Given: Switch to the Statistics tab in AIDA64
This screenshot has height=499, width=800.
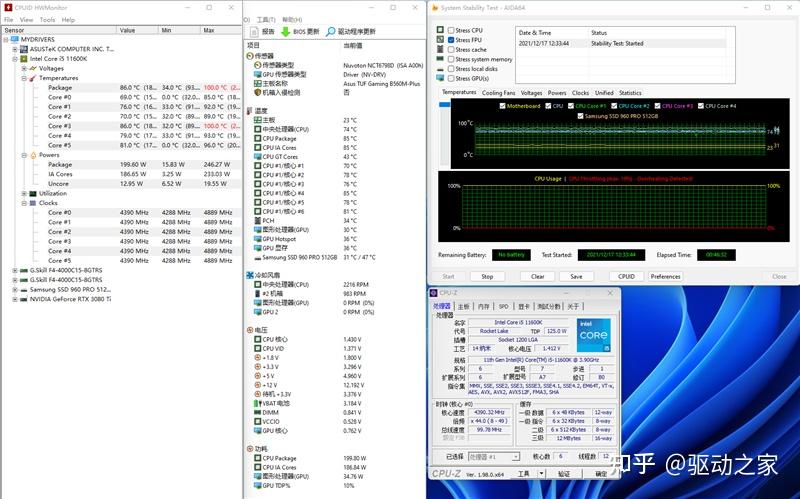Looking at the screenshot, I should 630,93.
